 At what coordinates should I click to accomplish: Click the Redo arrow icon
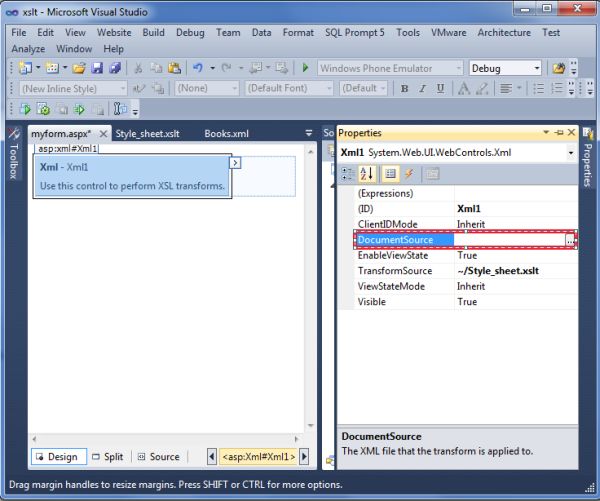(227, 68)
